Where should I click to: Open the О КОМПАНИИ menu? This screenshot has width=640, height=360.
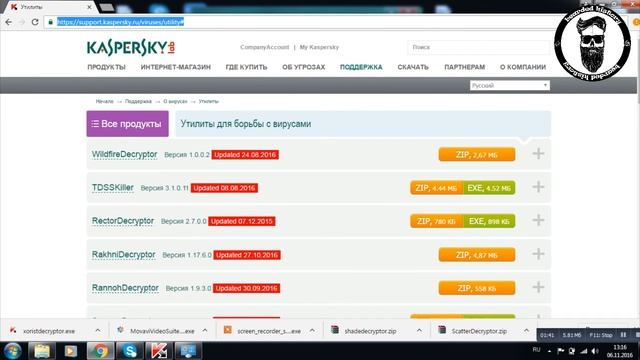[x=523, y=67]
